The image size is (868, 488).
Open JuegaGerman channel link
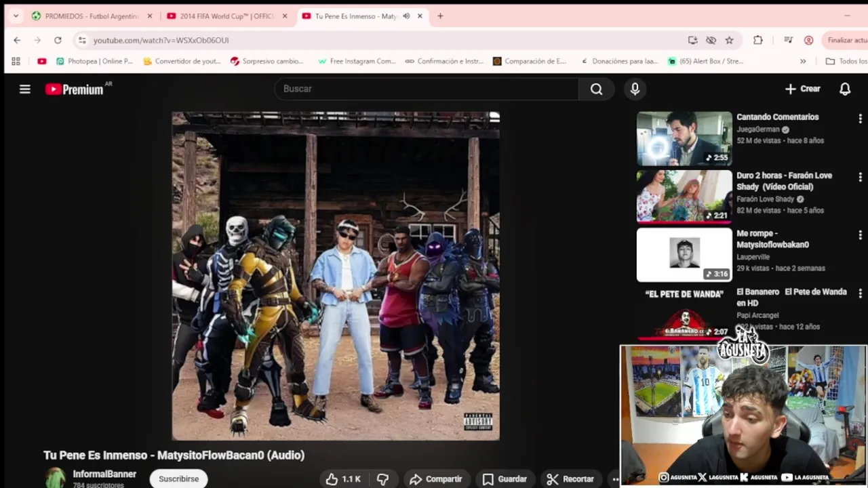758,129
